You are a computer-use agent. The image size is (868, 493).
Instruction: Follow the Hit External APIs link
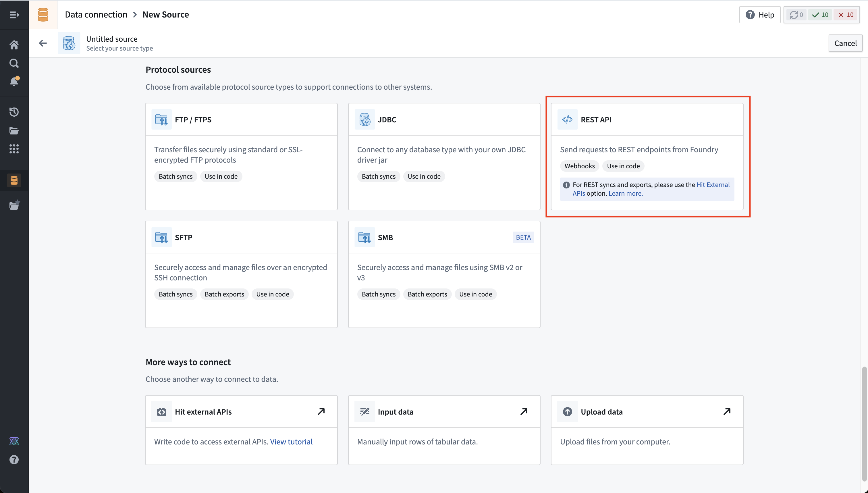(713, 184)
